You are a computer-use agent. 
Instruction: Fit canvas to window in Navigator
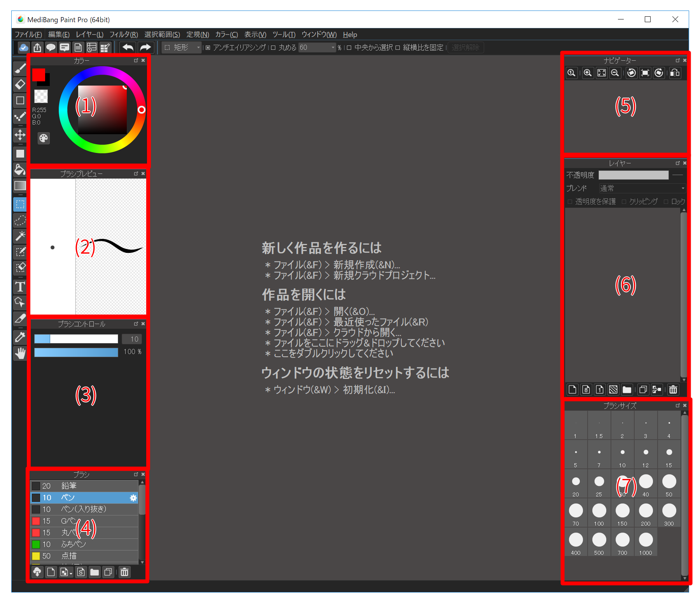pyautogui.click(x=601, y=73)
